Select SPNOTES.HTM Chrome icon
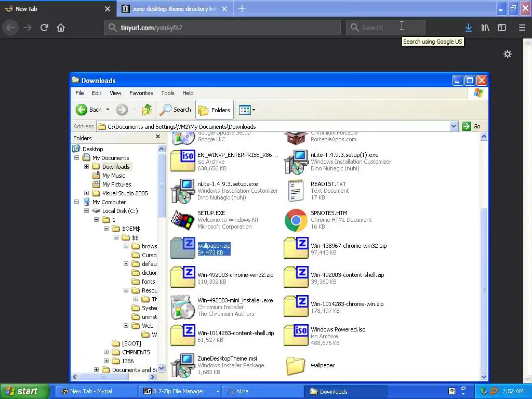Viewport: 532px width, 399px height. [x=296, y=220]
